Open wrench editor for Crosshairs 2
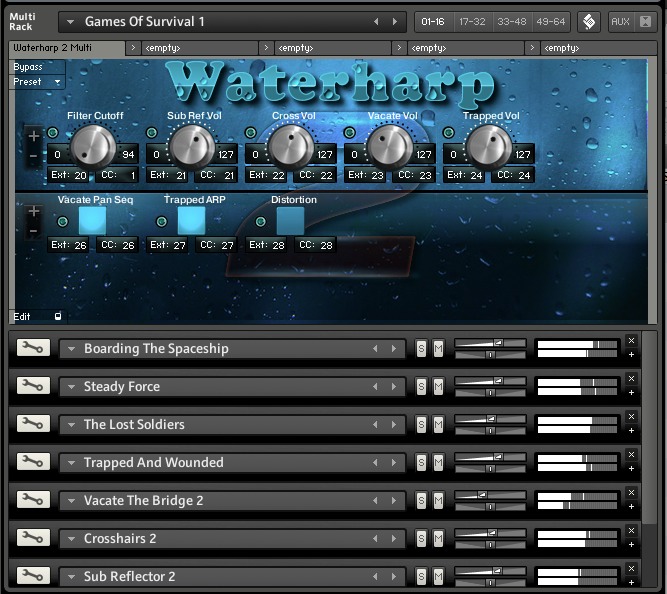The image size is (667, 594). tap(33, 538)
